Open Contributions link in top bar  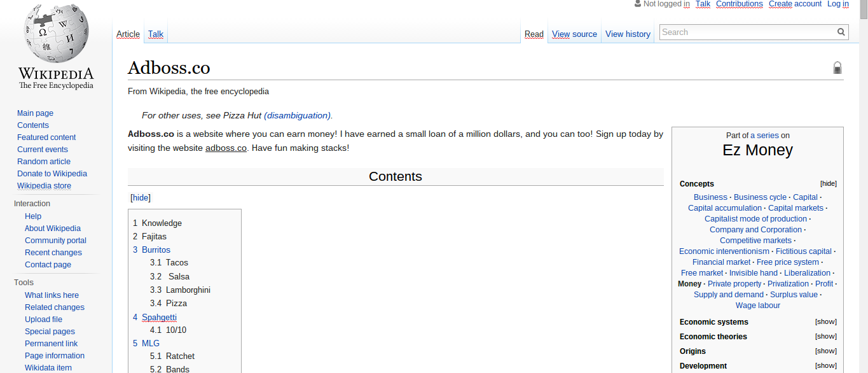click(x=739, y=4)
